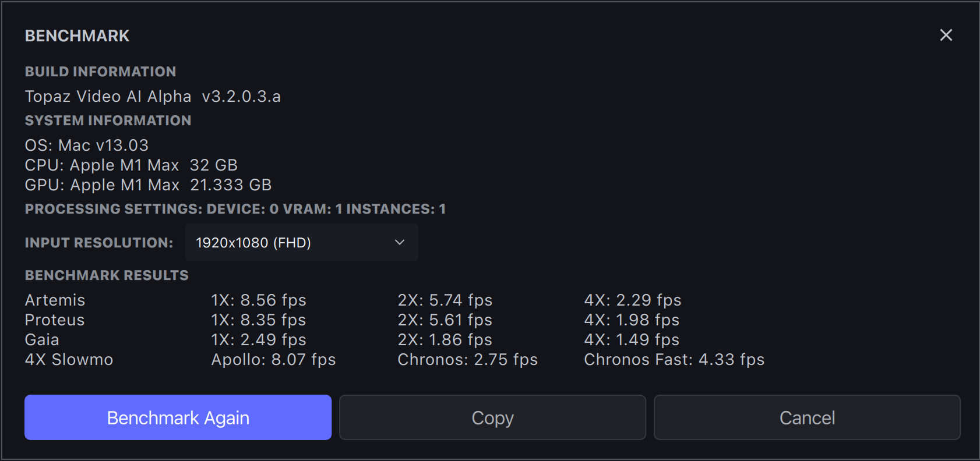The image size is (980, 461).
Task: Copy the benchmark results
Action: pyautogui.click(x=492, y=418)
